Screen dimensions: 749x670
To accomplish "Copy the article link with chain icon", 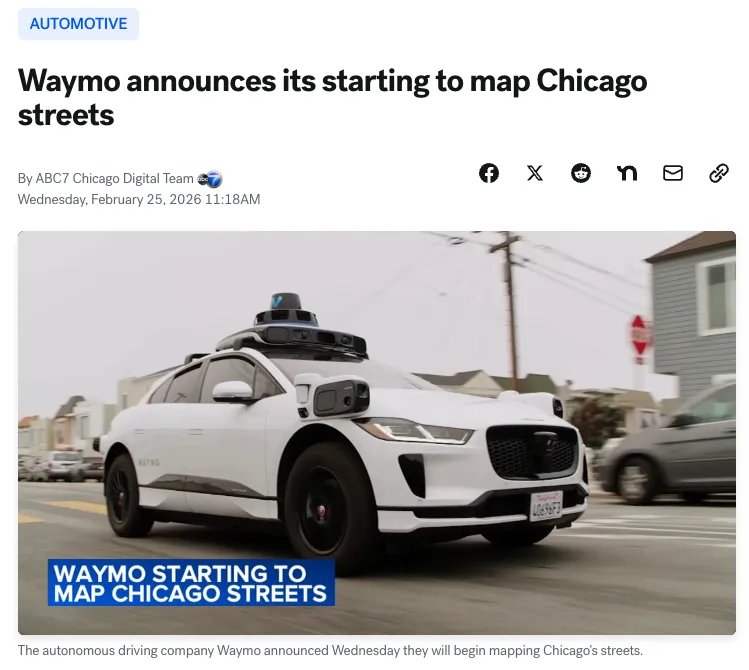I will tap(718, 173).
